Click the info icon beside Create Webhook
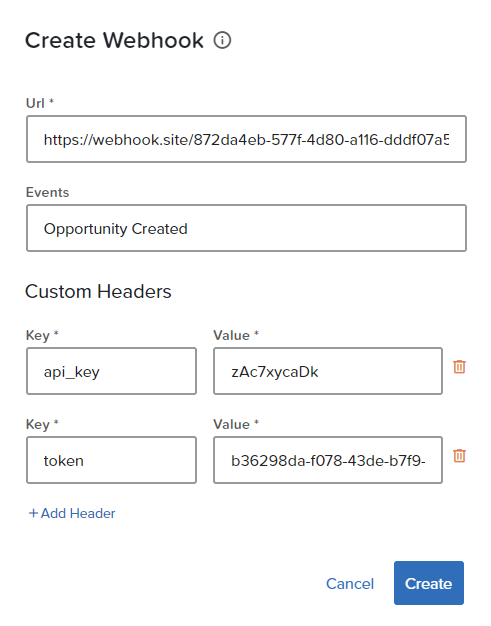This screenshot has height=626, width=491. [222, 40]
